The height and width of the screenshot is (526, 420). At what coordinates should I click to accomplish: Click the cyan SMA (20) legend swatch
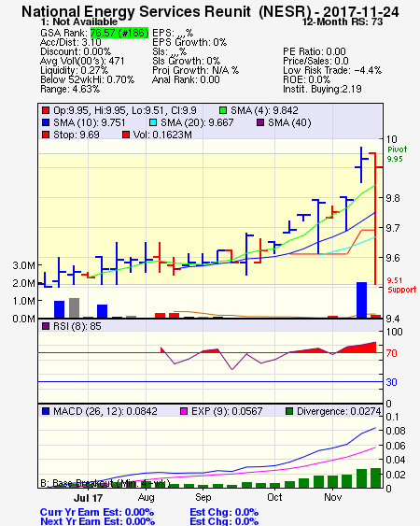(153, 122)
